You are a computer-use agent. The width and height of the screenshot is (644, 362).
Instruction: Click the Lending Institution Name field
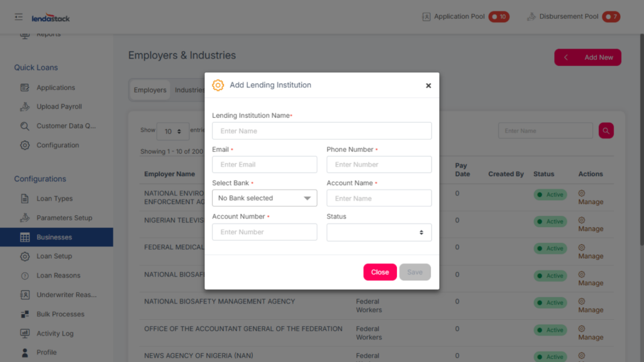point(321,131)
